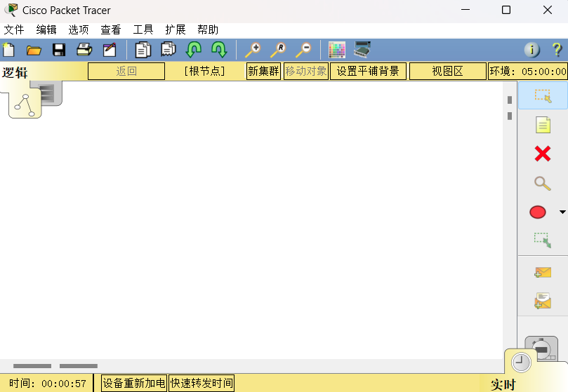The height and width of the screenshot is (392, 568).
Task: Switch to simulation mode stopwatch tab
Action: click(x=542, y=348)
